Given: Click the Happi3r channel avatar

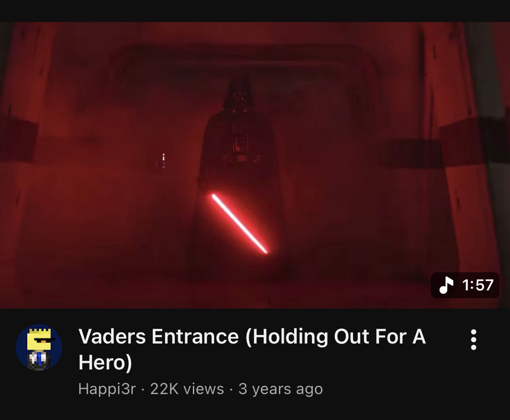Looking at the screenshot, I should pyautogui.click(x=39, y=347).
